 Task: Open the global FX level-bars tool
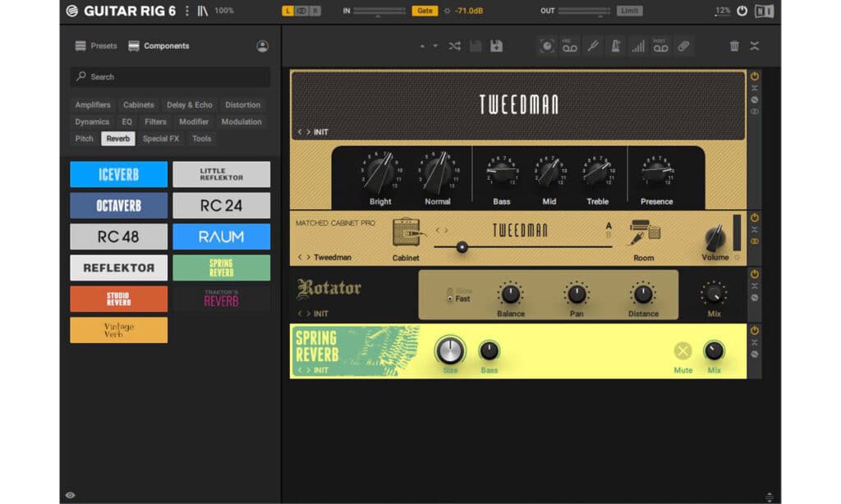tap(637, 46)
